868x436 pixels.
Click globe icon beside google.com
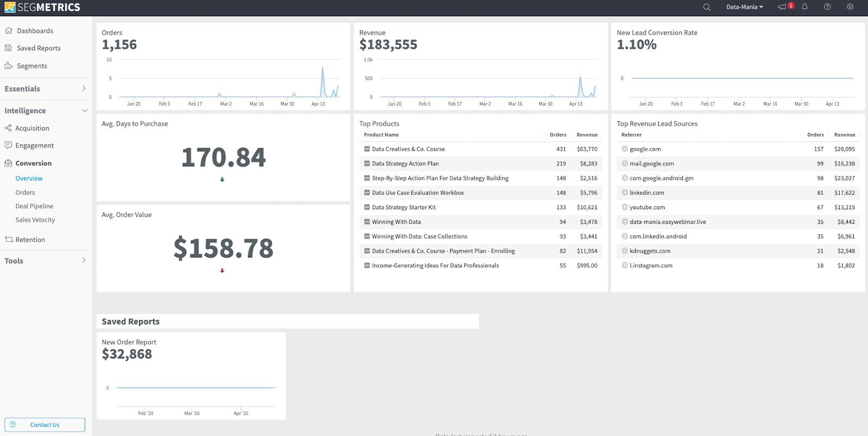click(x=624, y=149)
